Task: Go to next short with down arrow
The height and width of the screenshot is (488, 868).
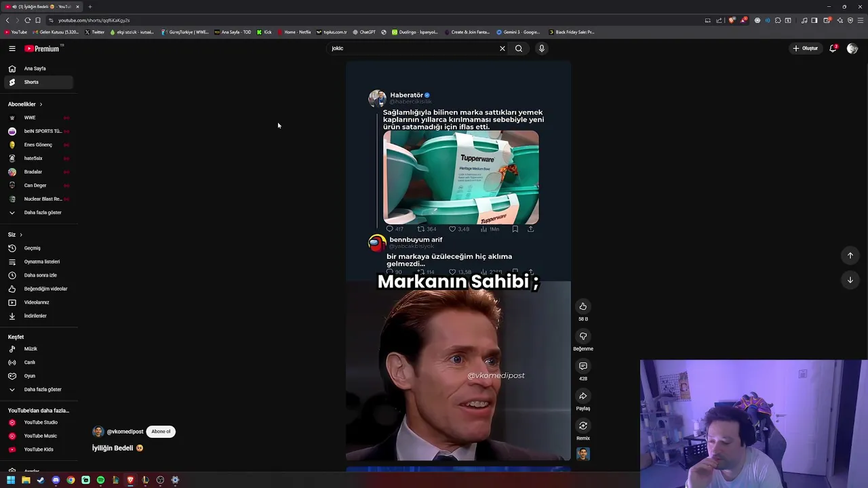Action: pos(850,280)
